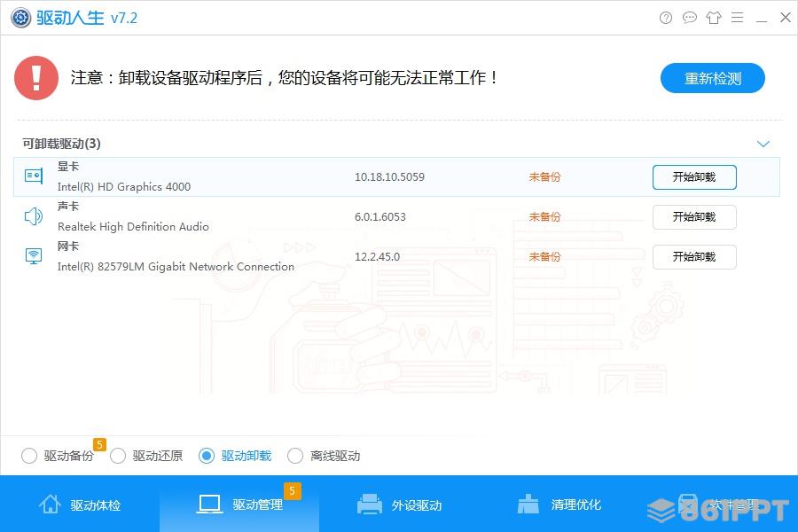Open the feedback chat bubble icon
This screenshot has width=798, height=532.
(x=690, y=18)
